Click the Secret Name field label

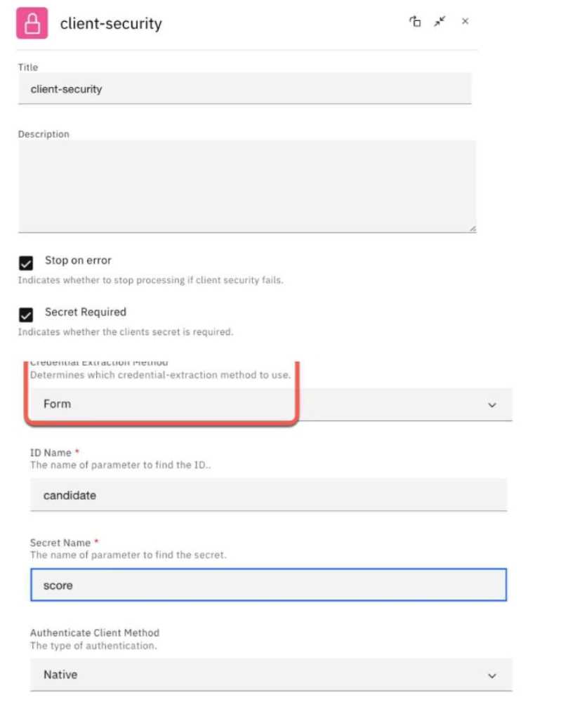click(x=60, y=543)
